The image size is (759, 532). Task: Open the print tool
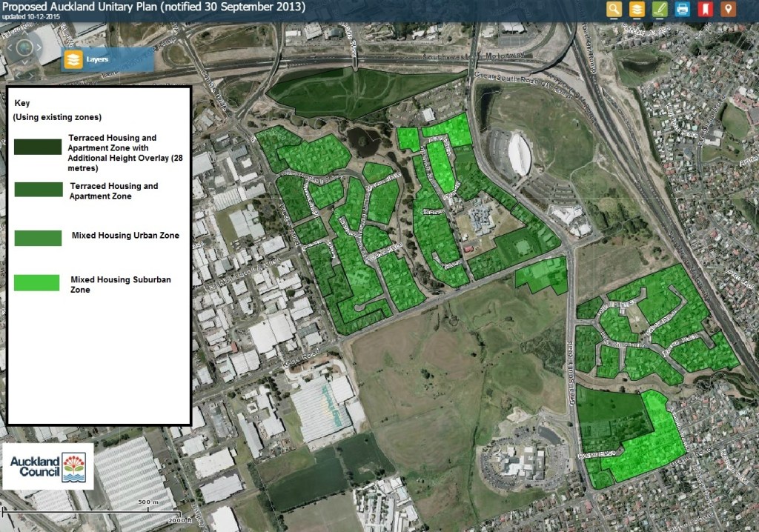[x=682, y=10]
